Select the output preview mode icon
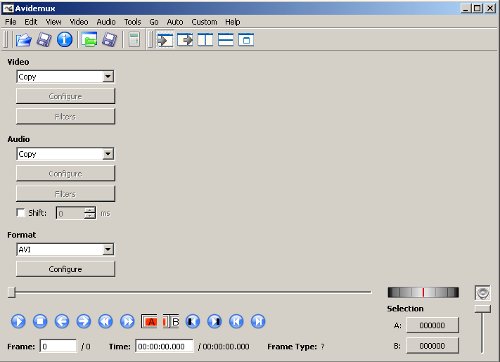Screen dimensions: 500x362 pyautogui.click(x=185, y=40)
